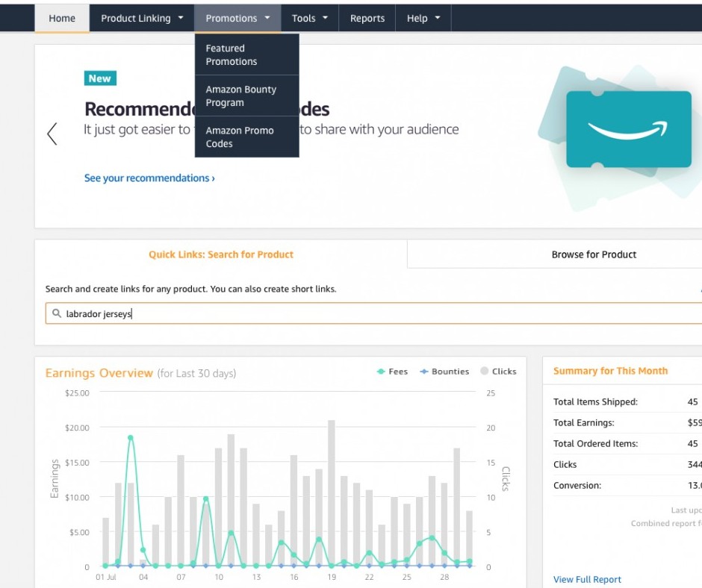This screenshot has width=702, height=588.
Task: Open the Promotions menu
Action: [237, 19]
